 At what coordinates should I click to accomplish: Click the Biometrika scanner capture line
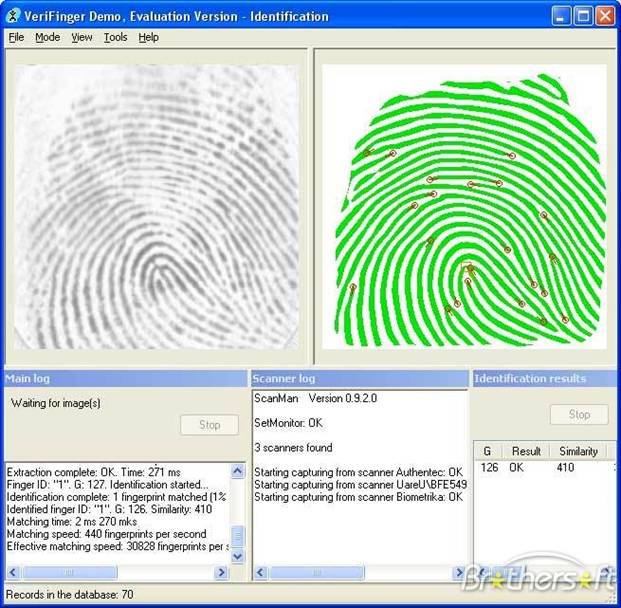point(358,497)
